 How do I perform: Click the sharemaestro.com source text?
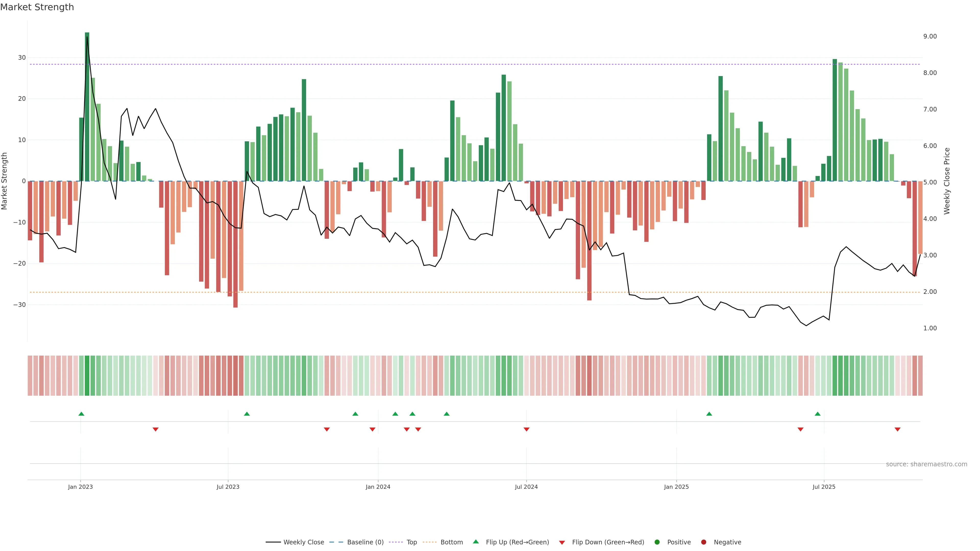tap(926, 464)
